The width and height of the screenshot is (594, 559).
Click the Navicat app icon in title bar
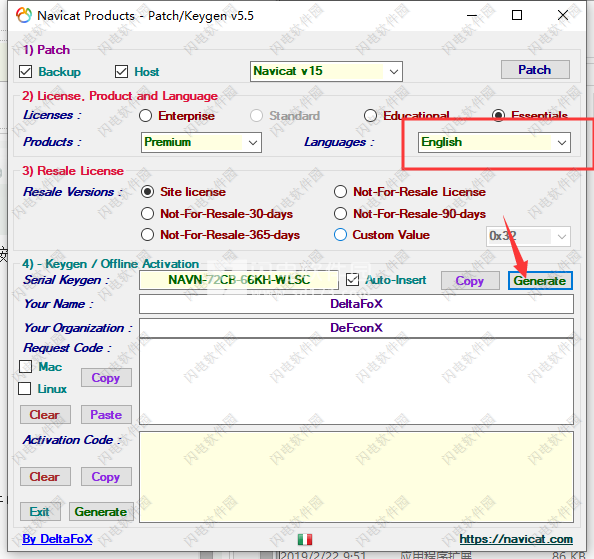[24, 16]
